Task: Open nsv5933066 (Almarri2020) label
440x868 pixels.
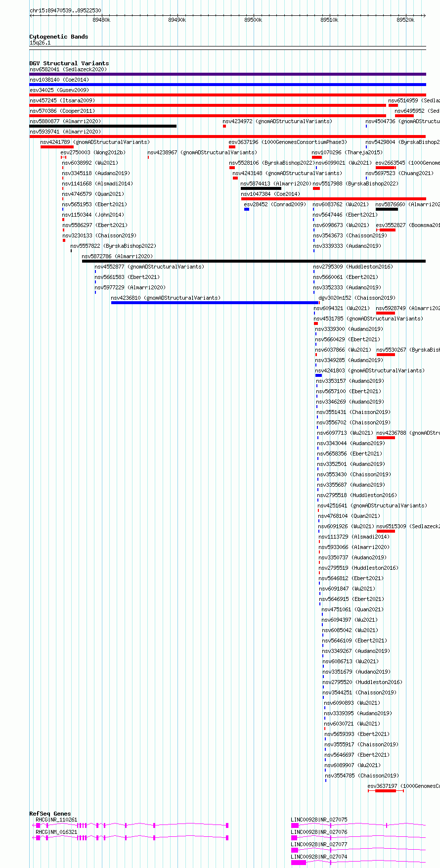Action: 354,547
